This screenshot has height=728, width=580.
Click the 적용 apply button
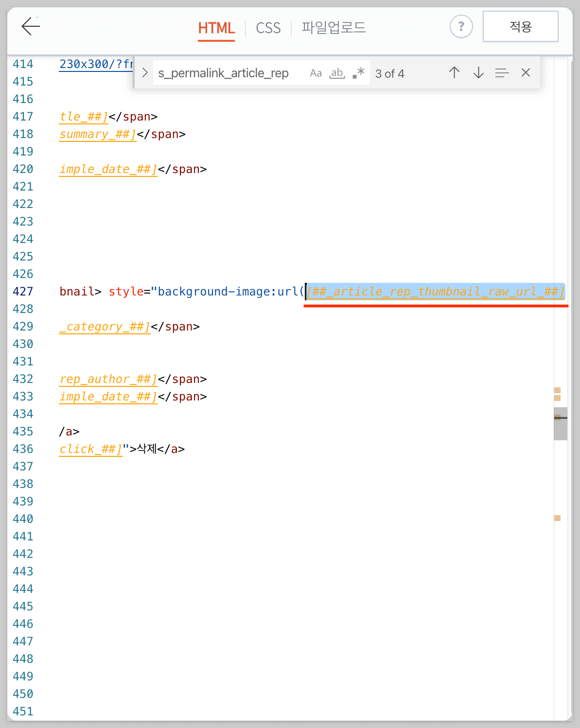(520, 26)
